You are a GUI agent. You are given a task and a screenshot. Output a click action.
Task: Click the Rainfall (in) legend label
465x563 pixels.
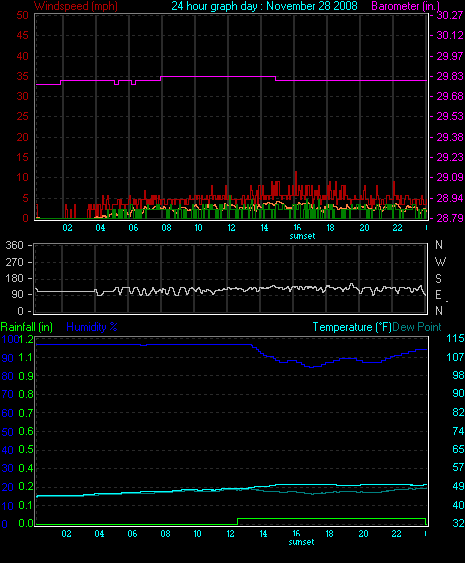coord(27,327)
